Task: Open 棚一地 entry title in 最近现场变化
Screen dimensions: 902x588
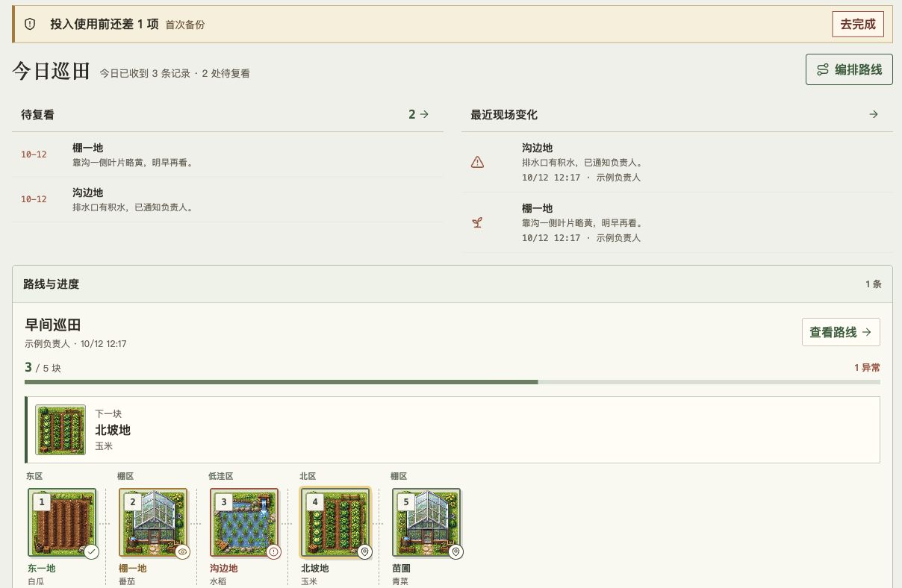Action: [537, 208]
